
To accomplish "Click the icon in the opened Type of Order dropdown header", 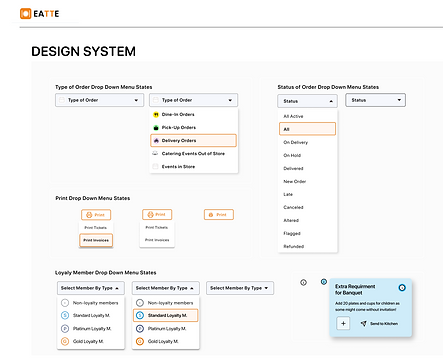I will (156, 100).
